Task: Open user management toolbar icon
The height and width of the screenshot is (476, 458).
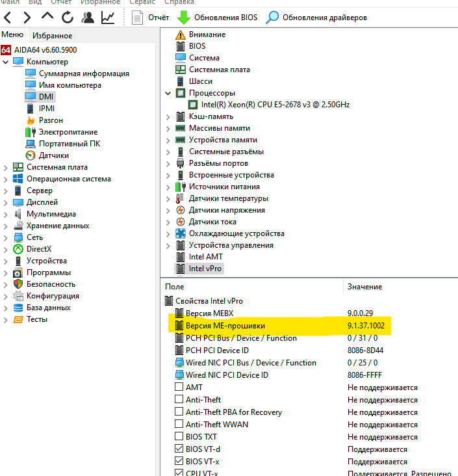Action: (x=88, y=18)
